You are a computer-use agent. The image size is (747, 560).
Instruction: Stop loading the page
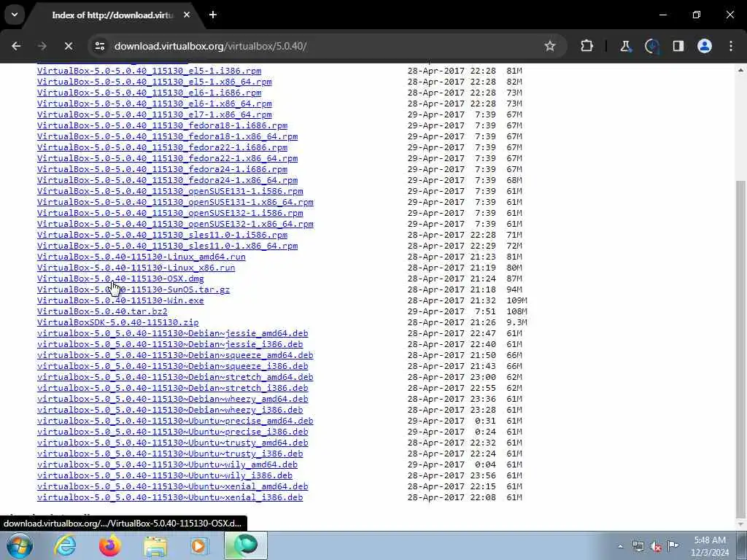point(68,46)
